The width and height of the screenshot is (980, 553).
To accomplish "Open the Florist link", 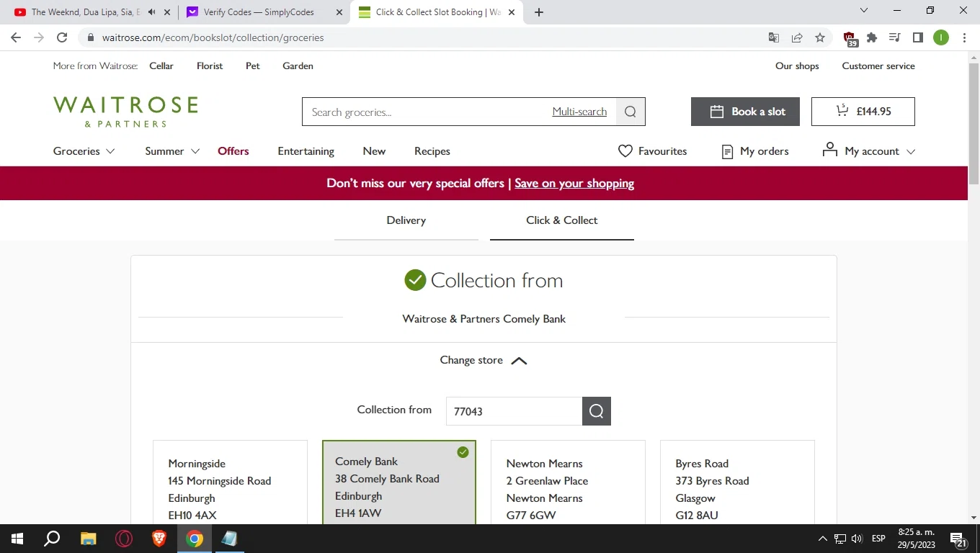I will click(210, 66).
